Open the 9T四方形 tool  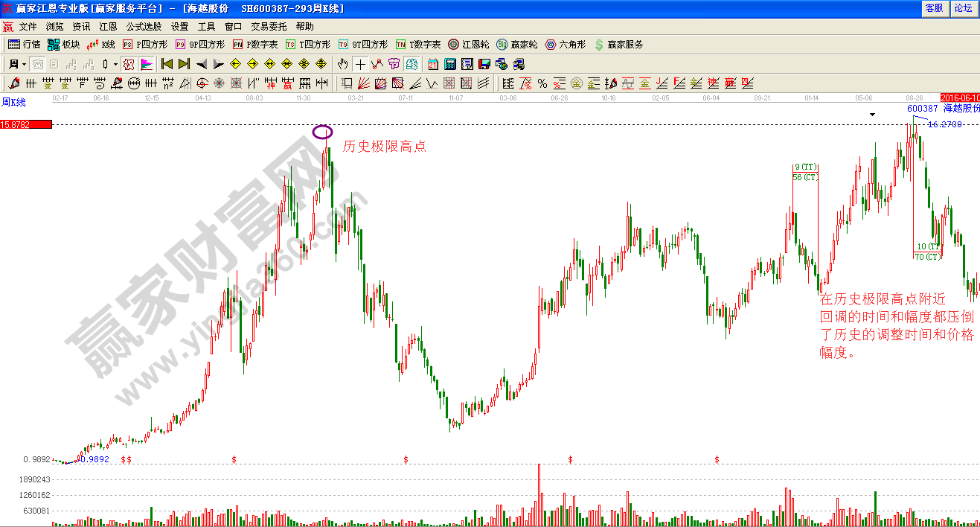coord(362,45)
